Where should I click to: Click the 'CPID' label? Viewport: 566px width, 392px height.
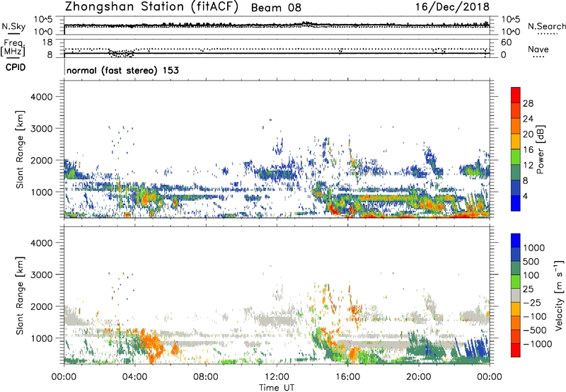tap(16, 67)
